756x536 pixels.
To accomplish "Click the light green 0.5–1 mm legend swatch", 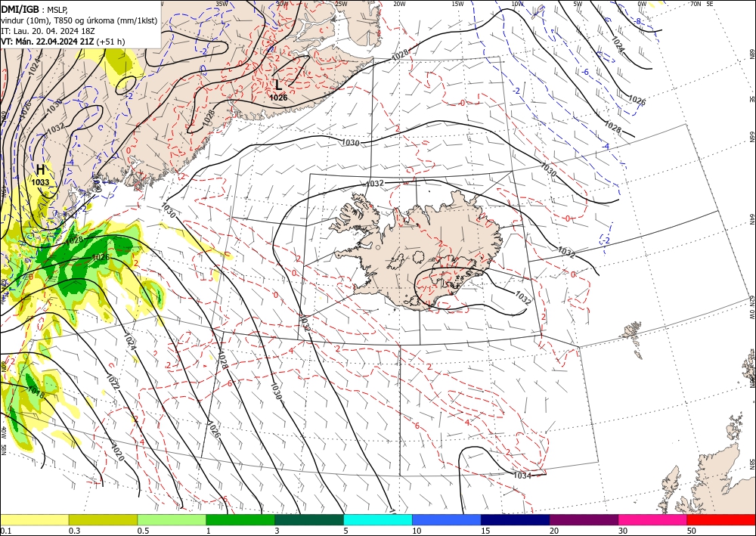I will coord(172,519).
